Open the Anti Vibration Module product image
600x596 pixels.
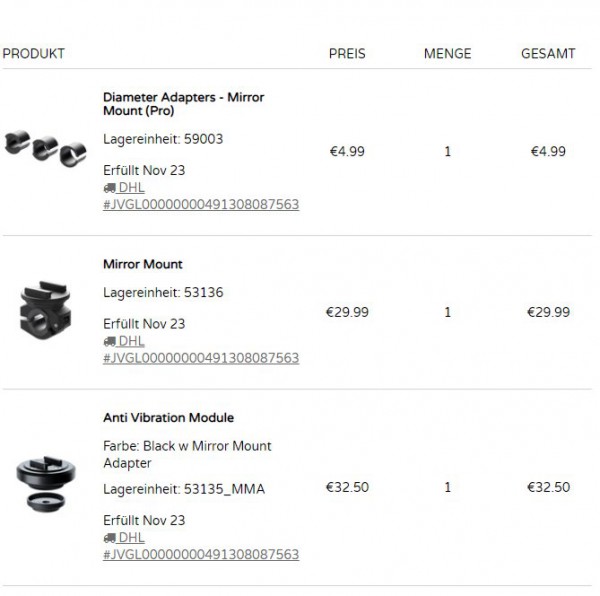pyautogui.click(x=46, y=484)
